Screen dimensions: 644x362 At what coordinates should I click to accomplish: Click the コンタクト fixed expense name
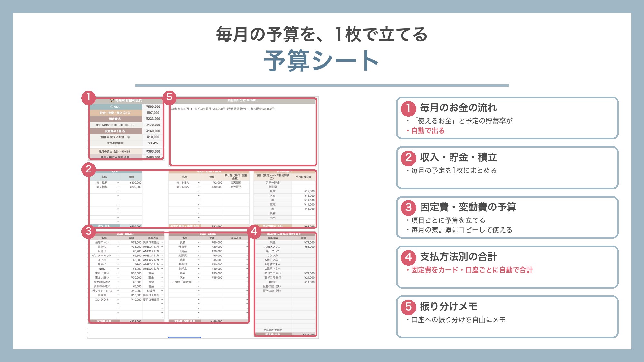point(102,300)
